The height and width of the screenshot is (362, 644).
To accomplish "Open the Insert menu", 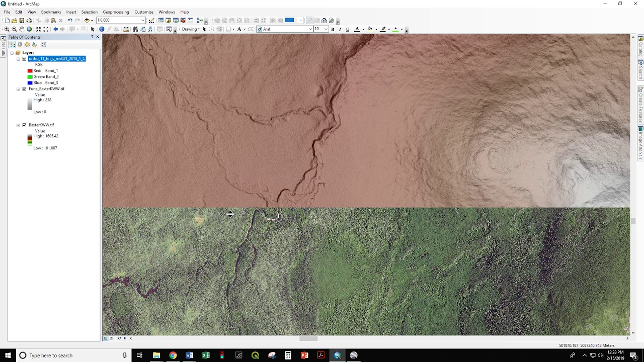I will [71, 12].
